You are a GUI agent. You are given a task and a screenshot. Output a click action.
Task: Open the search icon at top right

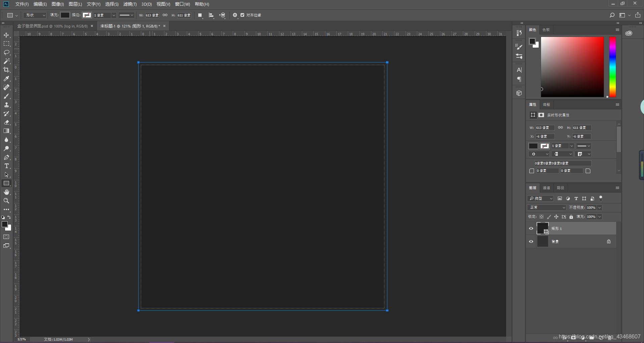click(x=612, y=15)
